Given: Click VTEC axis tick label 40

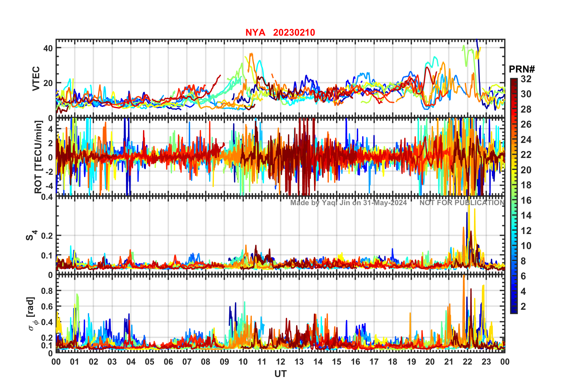Looking at the screenshot, I should [x=48, y=48].
